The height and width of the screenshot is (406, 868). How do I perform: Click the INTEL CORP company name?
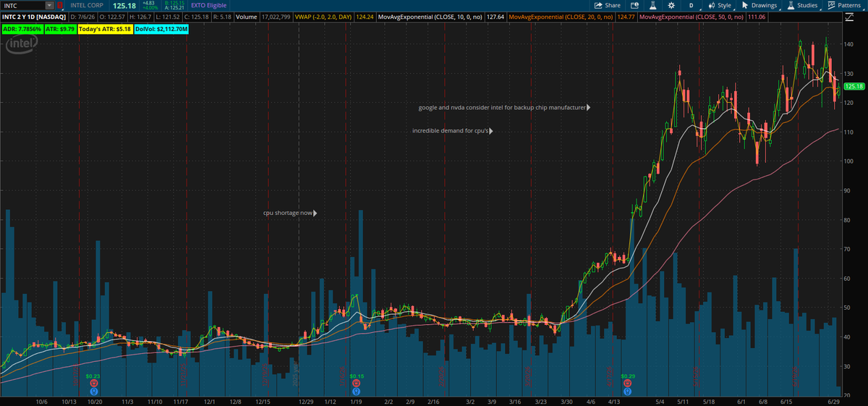87,5
